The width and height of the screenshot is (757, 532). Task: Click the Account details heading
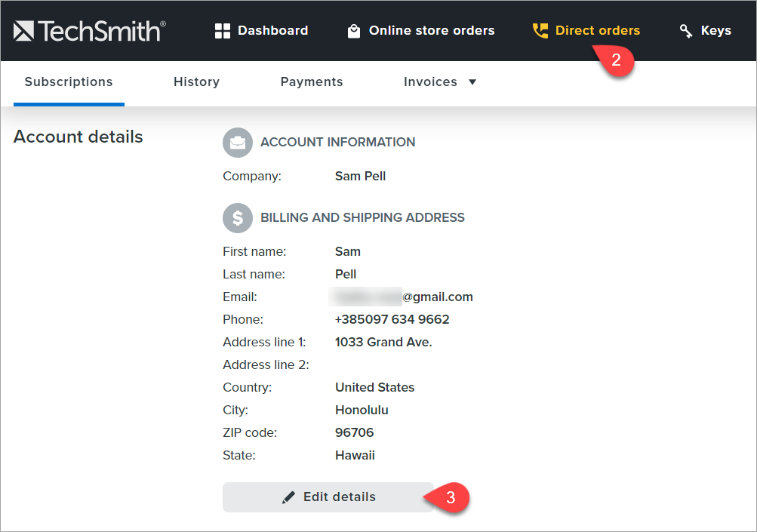tap(78, 137)
